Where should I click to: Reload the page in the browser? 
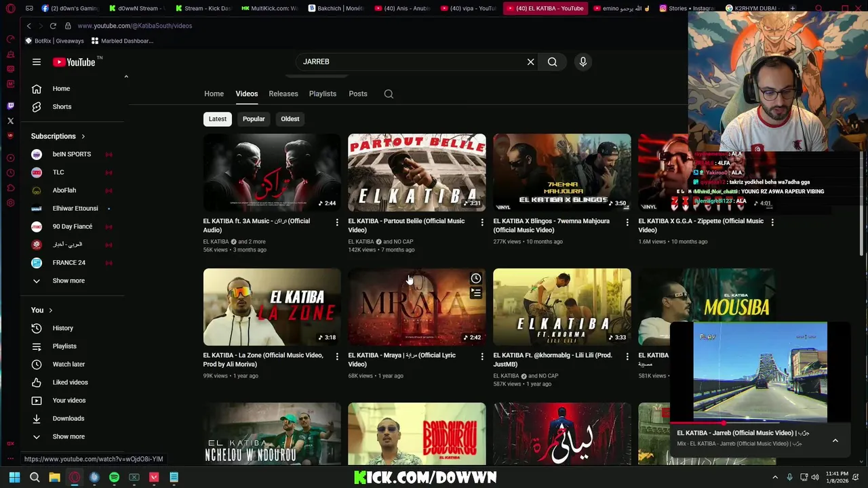coord(53,26)
